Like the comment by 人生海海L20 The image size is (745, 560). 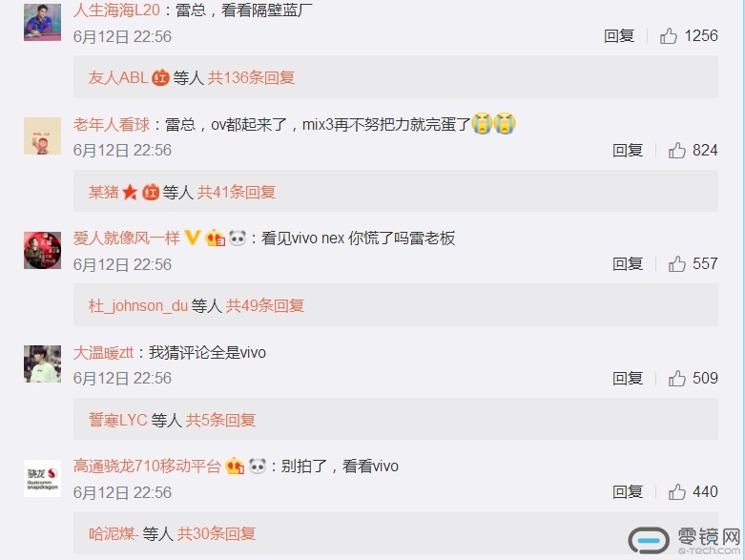pyautogui.click(x=668, y=35)
